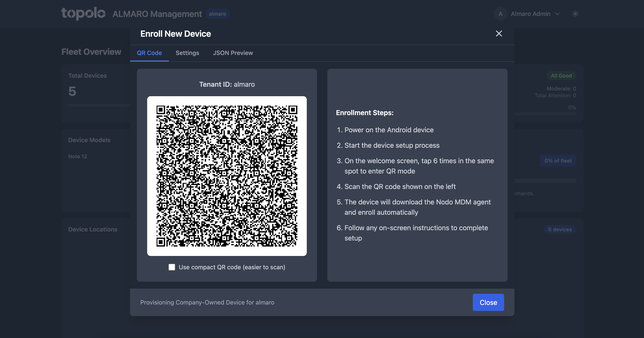Viewport: 644px width, 338px height.
Task: Click the 5 devices badge
Action: [560, 229]
